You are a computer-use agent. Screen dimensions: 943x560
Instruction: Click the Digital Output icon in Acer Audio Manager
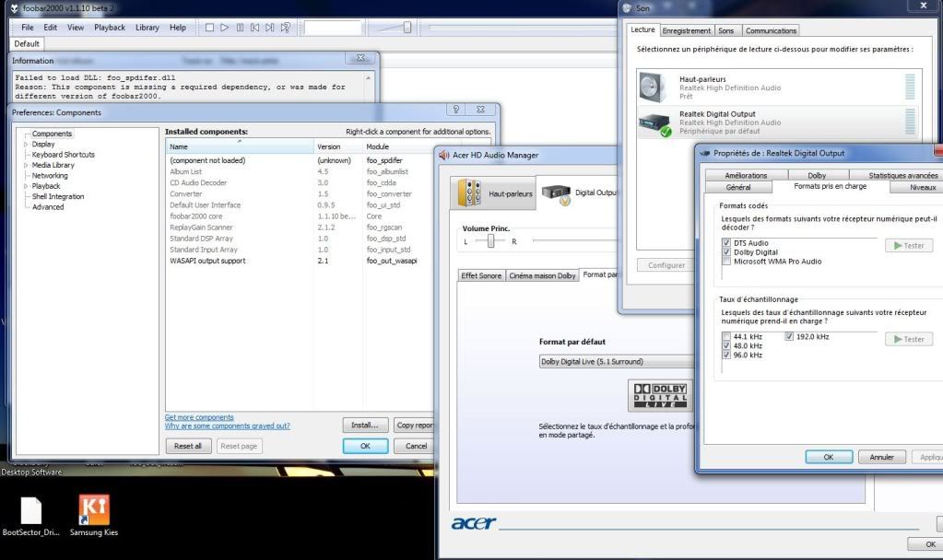pyautogui.click(x=556, y=194)
